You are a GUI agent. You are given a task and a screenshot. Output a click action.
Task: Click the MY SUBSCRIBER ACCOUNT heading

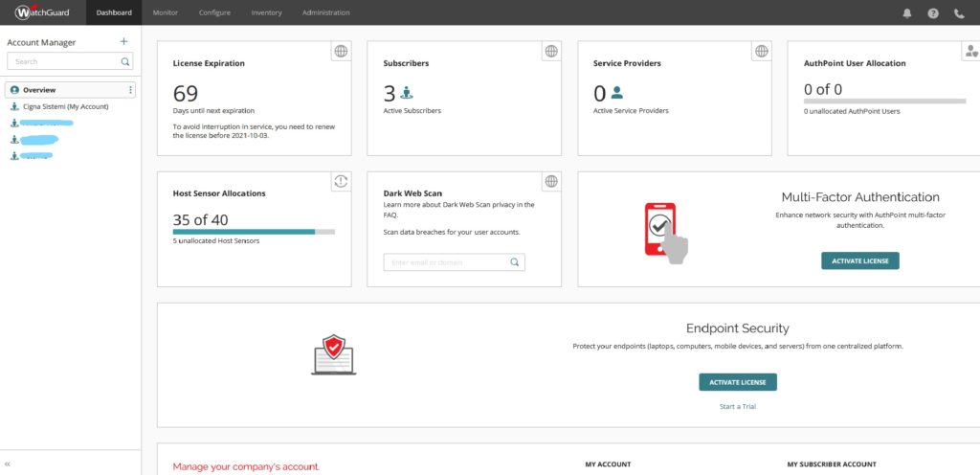point(832,464)
